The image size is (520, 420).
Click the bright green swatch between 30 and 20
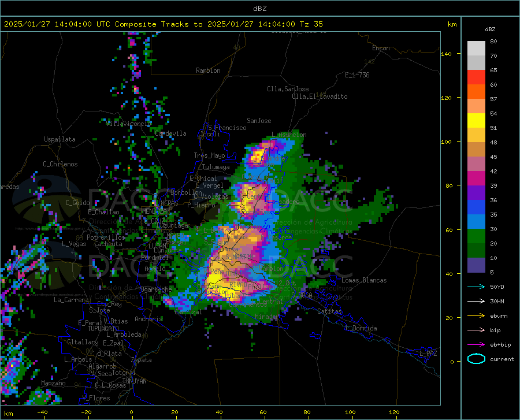coord(476,236)
